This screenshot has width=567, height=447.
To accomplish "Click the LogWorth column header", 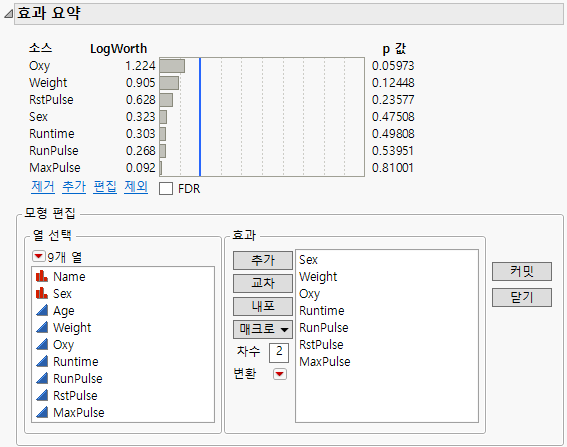I will coord(119,49).
